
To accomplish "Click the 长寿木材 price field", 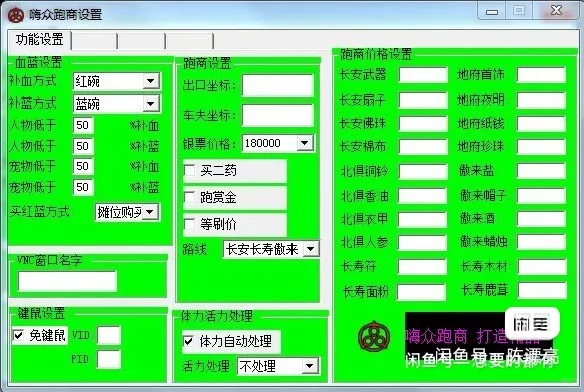I will pos(542,267).
